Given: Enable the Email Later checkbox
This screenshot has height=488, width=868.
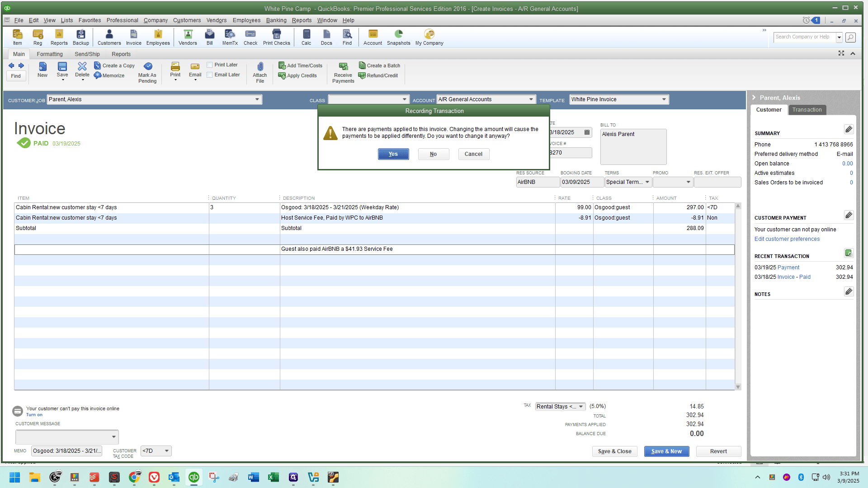Looking at the screenshot, I should coord(210,75).
